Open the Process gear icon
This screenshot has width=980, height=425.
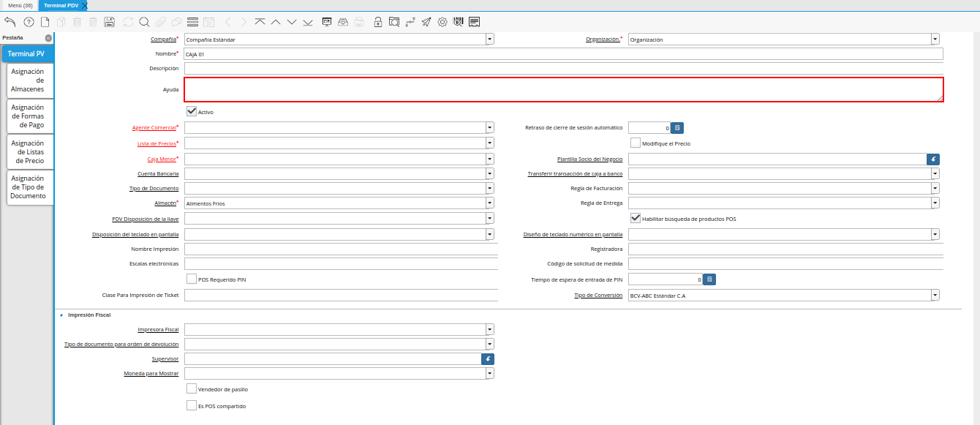[442, 22]
